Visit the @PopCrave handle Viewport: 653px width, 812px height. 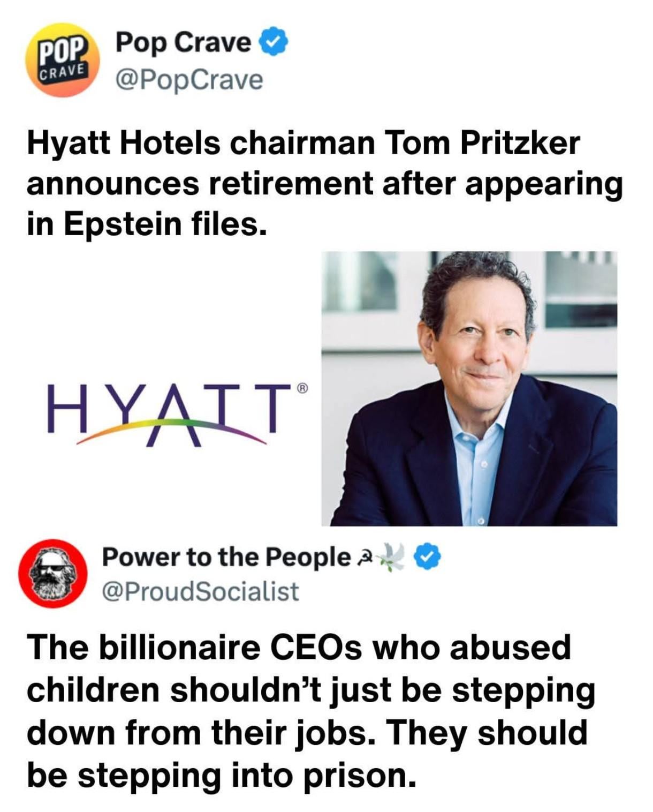[189, 80]
